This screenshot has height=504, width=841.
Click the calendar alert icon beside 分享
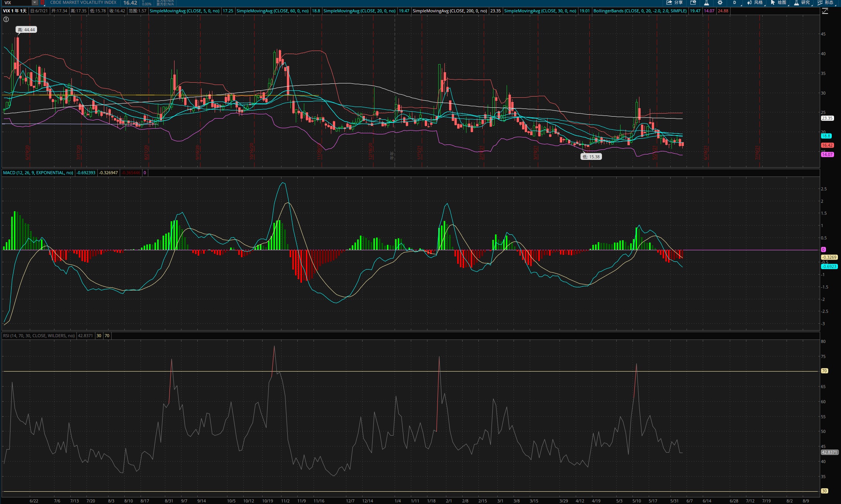coord(693,2)
